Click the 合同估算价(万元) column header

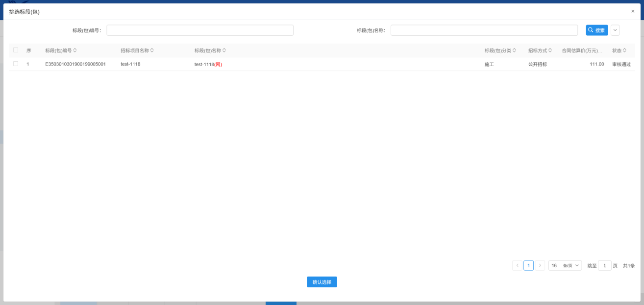[x=582, y=50]
